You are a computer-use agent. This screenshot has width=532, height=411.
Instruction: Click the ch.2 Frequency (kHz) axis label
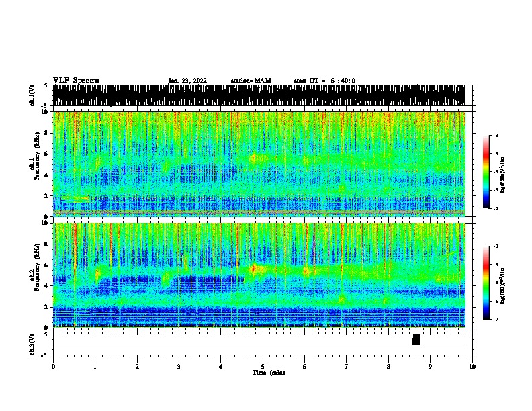point(34,267)
